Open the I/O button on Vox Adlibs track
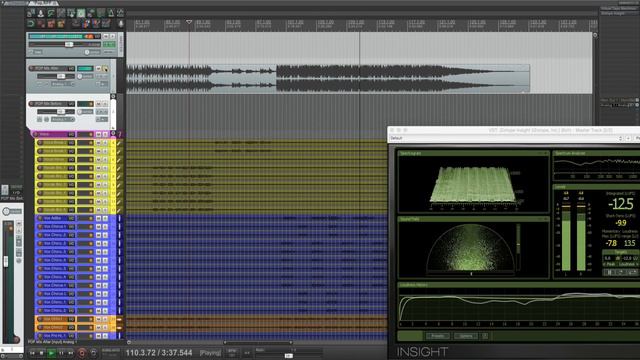Screen dimensions: 640x360 (71, 218)
